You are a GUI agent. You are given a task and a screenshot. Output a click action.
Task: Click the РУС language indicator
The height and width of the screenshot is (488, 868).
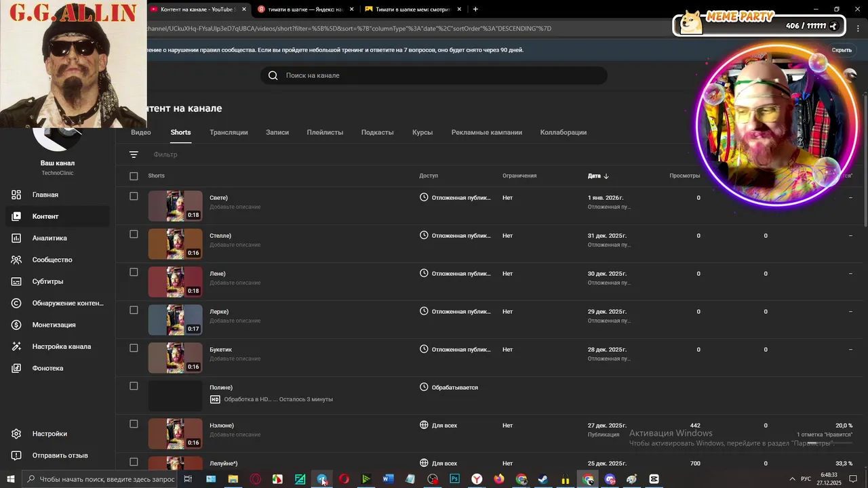pos(806,479)
